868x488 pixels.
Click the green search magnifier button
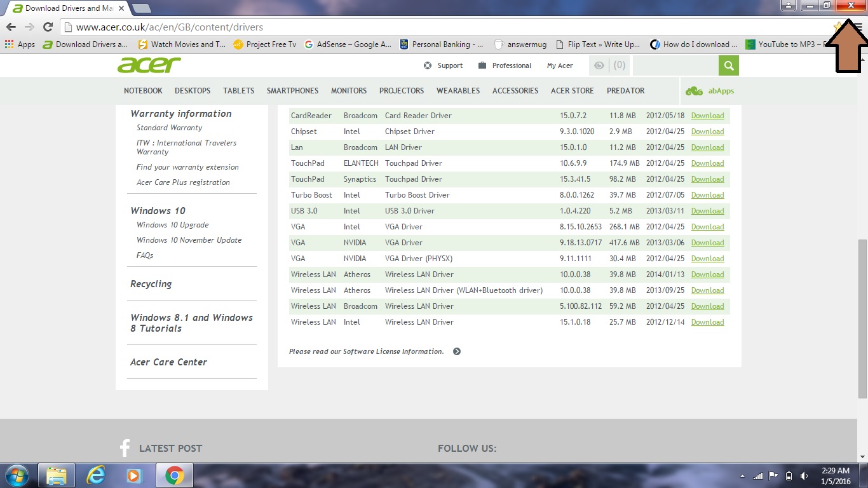tap(729, 65)
